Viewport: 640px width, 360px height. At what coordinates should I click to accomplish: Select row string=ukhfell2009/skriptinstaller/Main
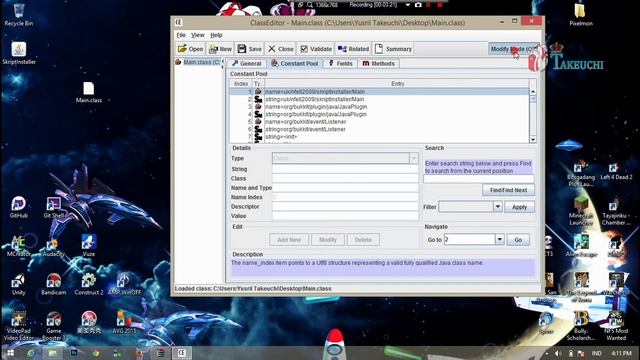click(x=379, y=99)
